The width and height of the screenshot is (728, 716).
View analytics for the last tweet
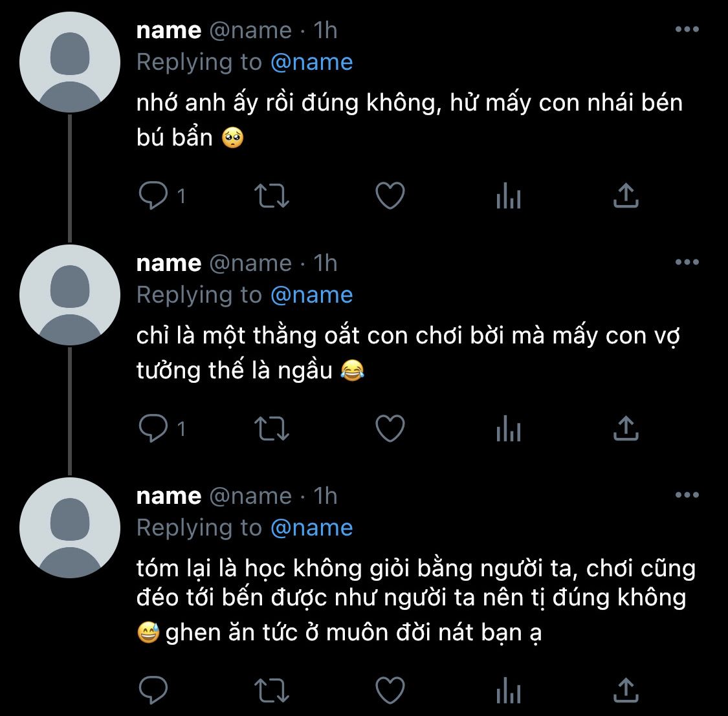coord(508,690)
